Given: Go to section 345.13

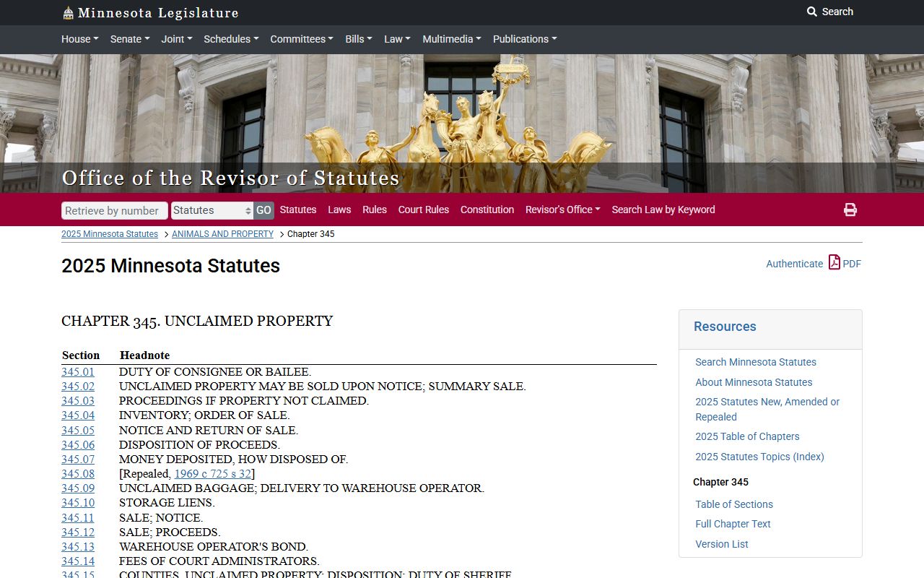Looking at the screenshot, I should (78, 547).
